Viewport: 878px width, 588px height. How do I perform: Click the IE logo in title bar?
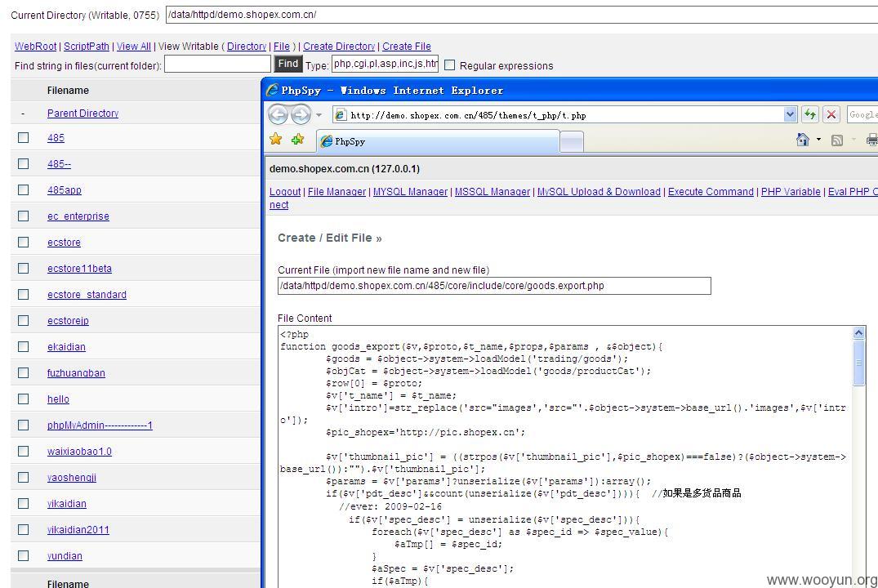(x=272, y=90)
